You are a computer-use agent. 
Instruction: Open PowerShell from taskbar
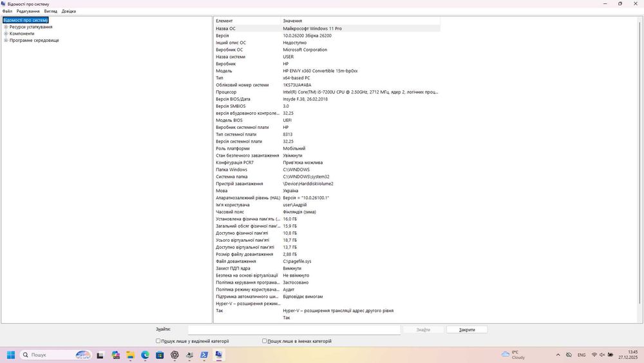tap(204, 355)
